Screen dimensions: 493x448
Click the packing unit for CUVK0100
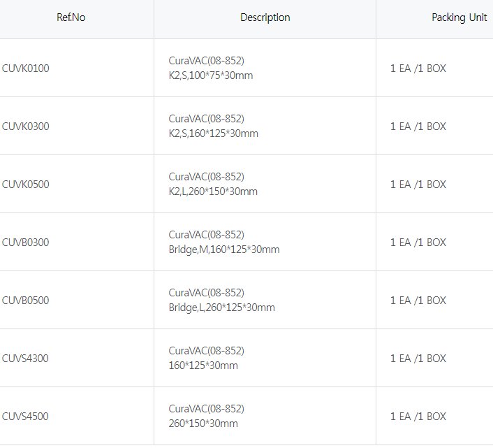[x=418, y=68]
